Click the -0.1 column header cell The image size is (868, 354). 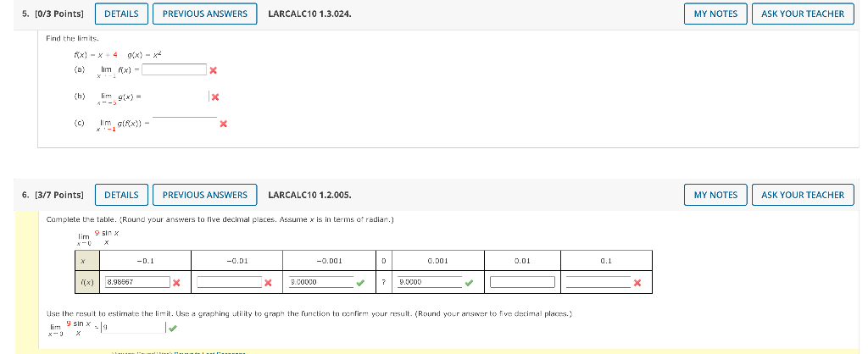point(146,261)
